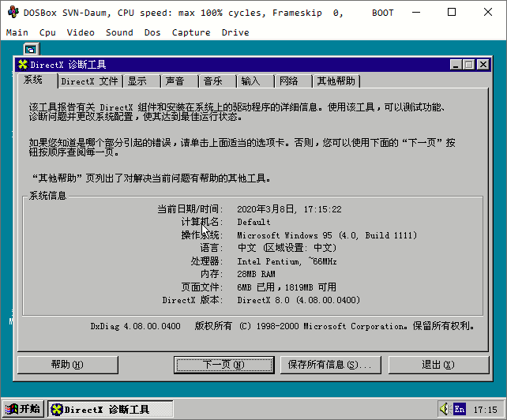Switch to the 输入 tab
Image resolution: width=507 pixels, height=420 pixels.
(255, 81)
